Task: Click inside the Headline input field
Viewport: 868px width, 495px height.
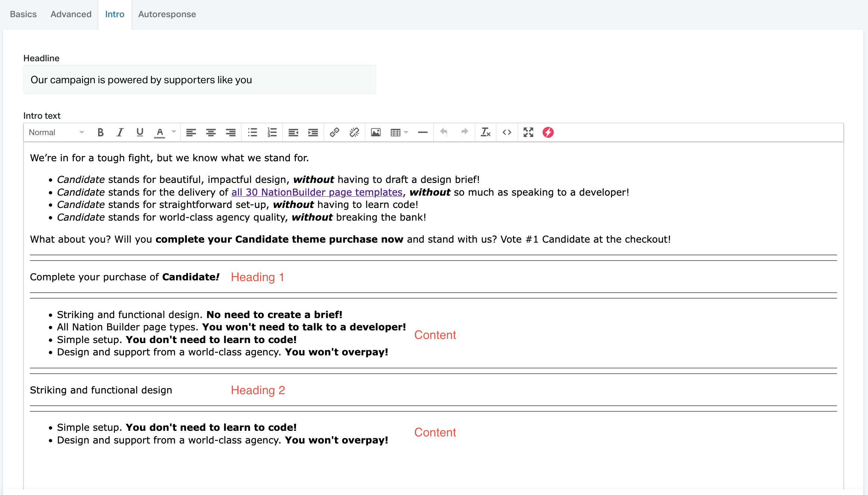Action: tap(199, 79)
